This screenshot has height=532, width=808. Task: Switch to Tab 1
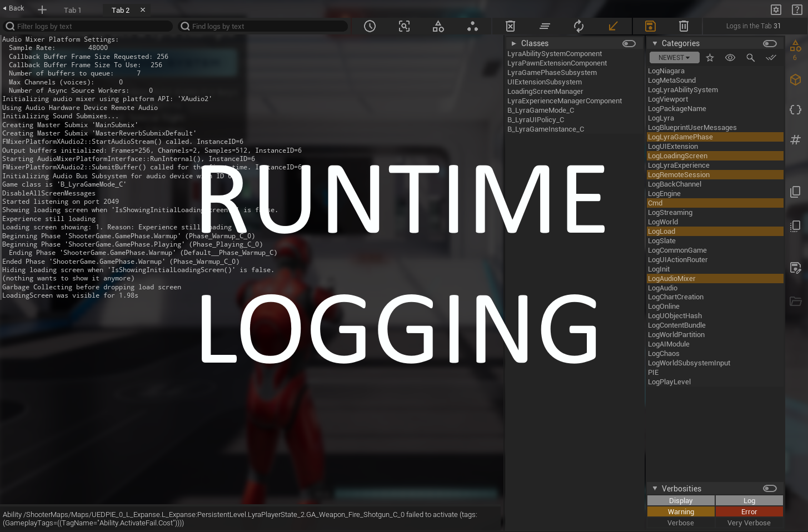pyautogui.click(x=72, y=9)
